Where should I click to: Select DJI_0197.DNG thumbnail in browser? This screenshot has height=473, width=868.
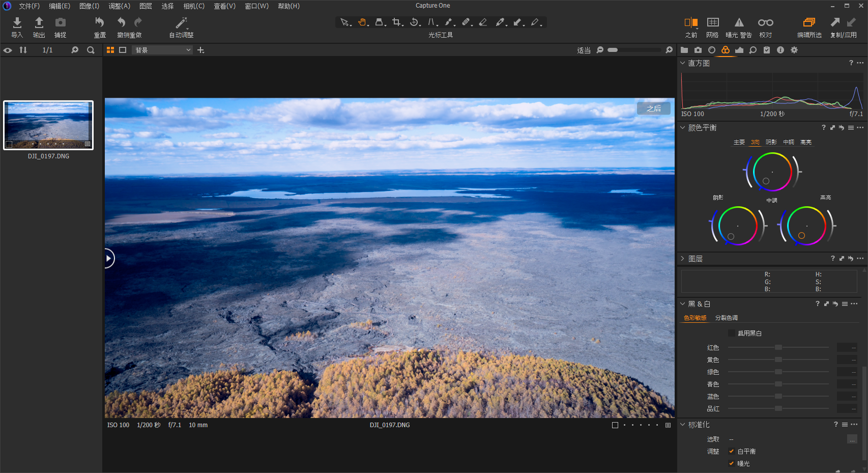click(48, 125)
